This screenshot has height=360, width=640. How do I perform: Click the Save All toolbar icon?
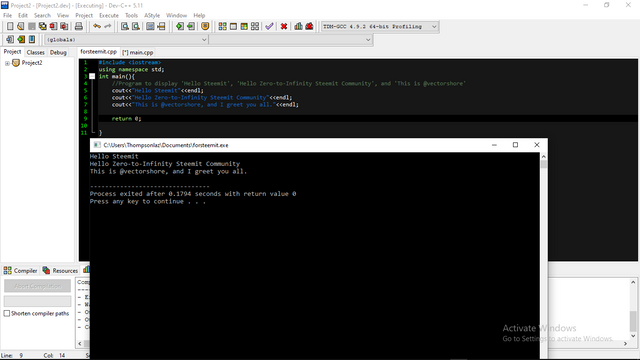point(42,27)
